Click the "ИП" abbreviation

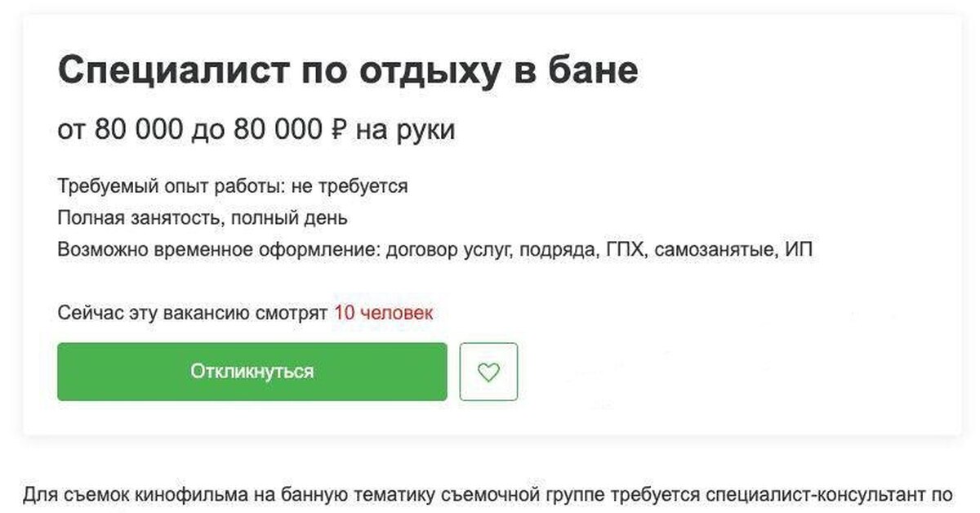click(799, 249)
